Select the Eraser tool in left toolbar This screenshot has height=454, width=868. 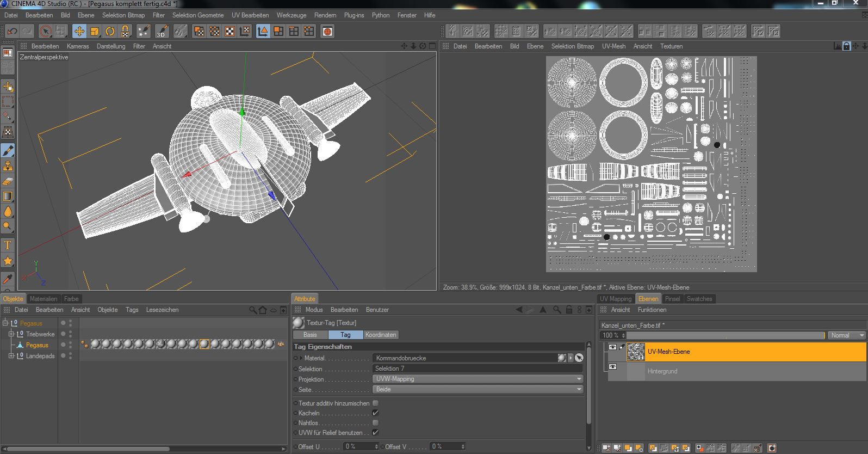tap(8, 181)
